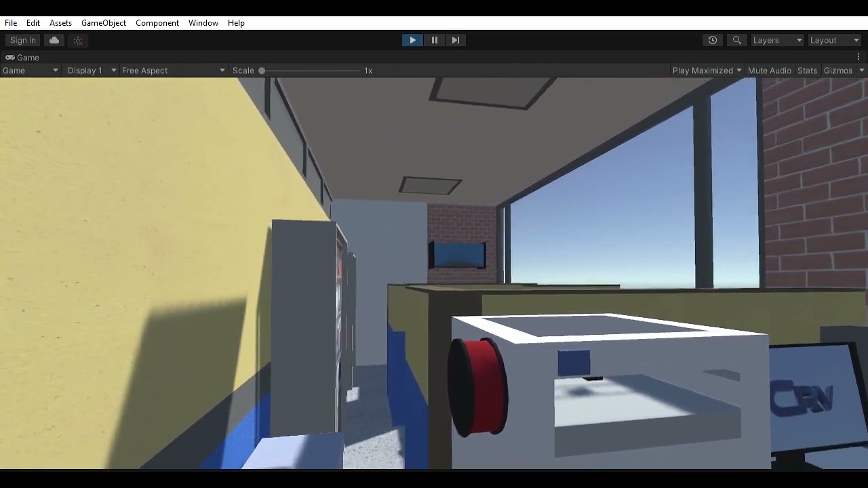Screen dimensions: 868x488
Task: Open the Component menu
Action: pyautogui.click(x=157, y=23)
